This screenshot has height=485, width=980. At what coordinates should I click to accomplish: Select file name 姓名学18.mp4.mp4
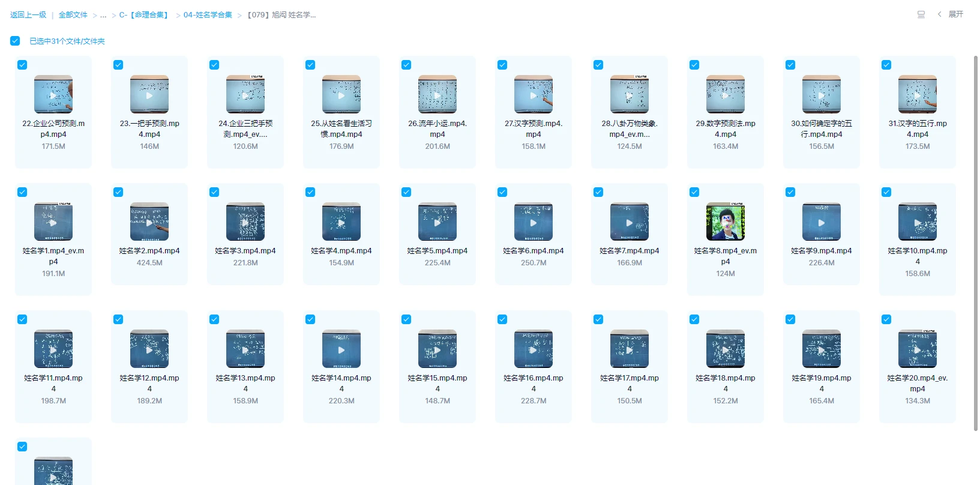click(x=726, y=384)
